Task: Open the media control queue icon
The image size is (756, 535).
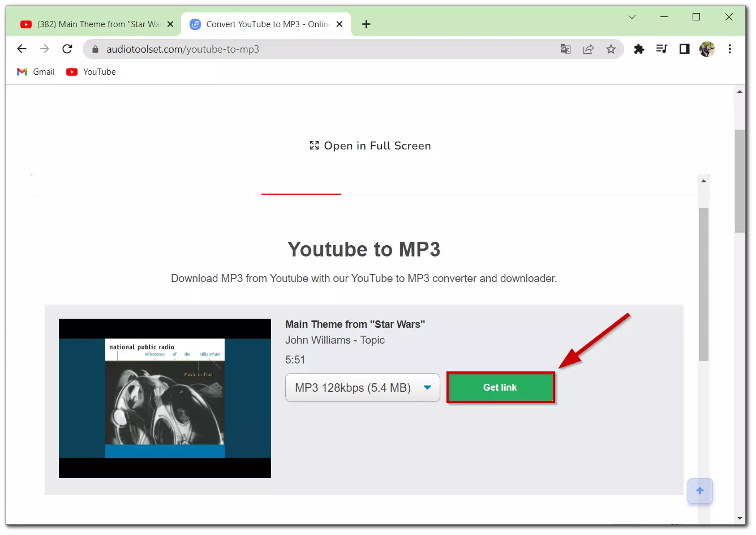Action: point(661,49)
